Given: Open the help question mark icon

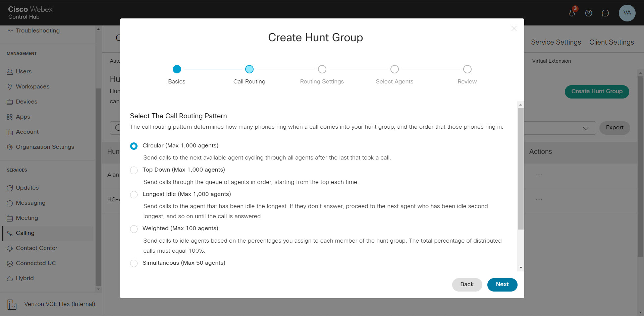Looking at the screenshot, I should coord(589,13).
